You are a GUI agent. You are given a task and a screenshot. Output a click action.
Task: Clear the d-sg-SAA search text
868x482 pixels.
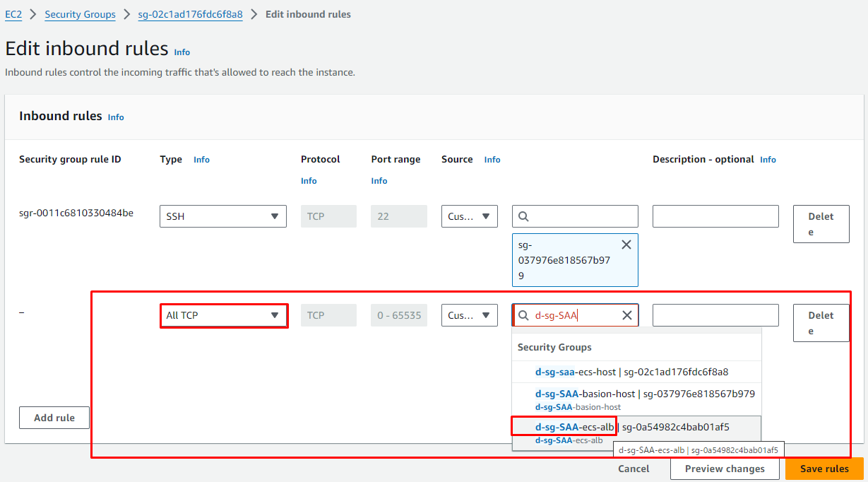coord(626,315)
